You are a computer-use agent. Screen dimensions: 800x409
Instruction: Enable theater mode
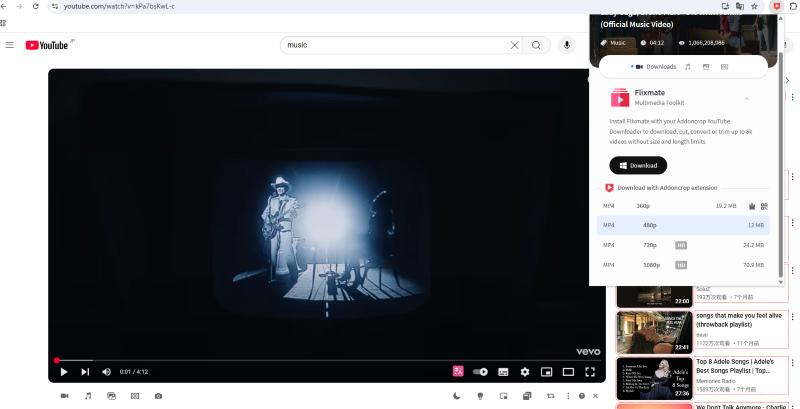(568, 372)
